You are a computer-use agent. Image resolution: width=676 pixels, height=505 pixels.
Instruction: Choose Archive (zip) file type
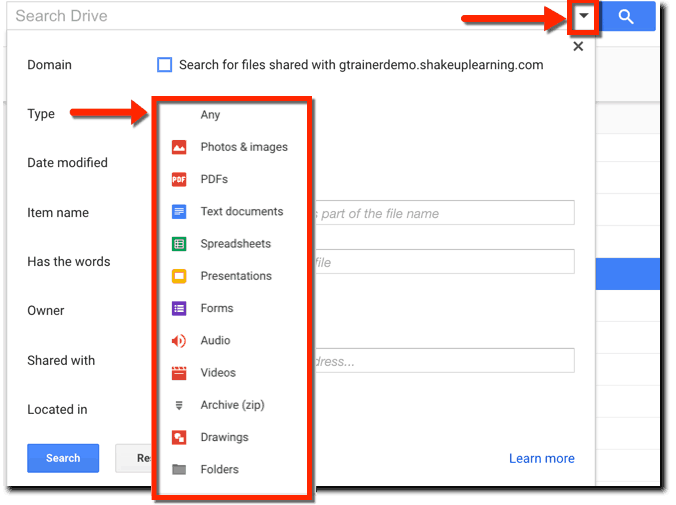click(232, 405)
